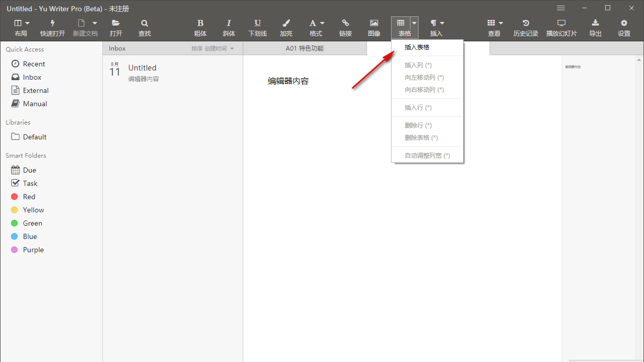Click the Libraries section header

pyautogui.click(x=18, y=123)
